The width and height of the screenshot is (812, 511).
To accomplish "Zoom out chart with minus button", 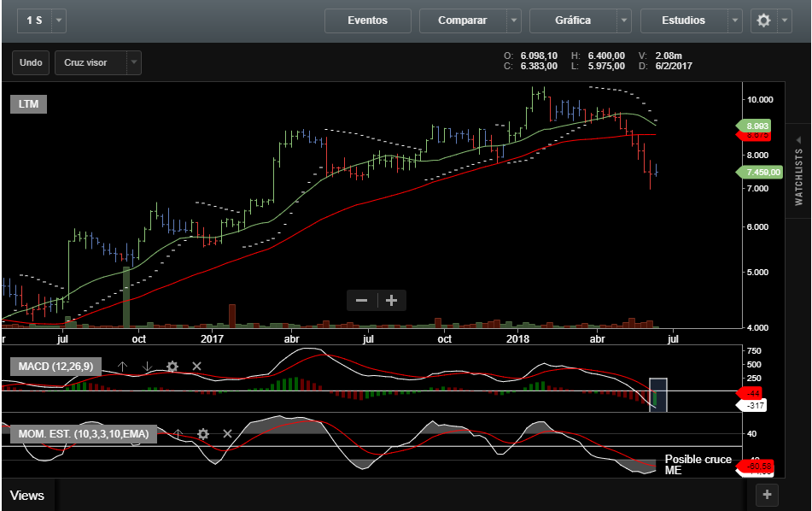I will pyautogui.click(x=362, y=300).
